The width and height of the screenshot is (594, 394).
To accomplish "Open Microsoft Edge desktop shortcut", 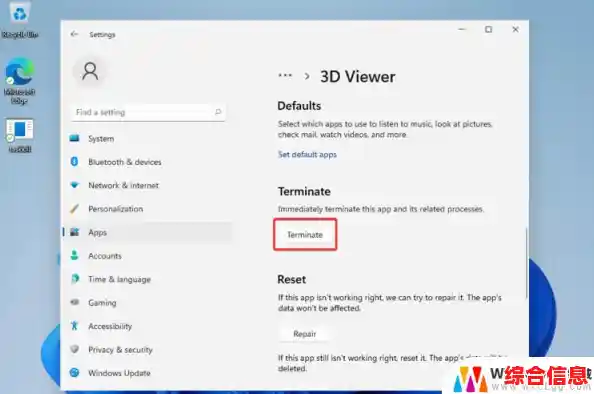I will click(x=19, y=81).
